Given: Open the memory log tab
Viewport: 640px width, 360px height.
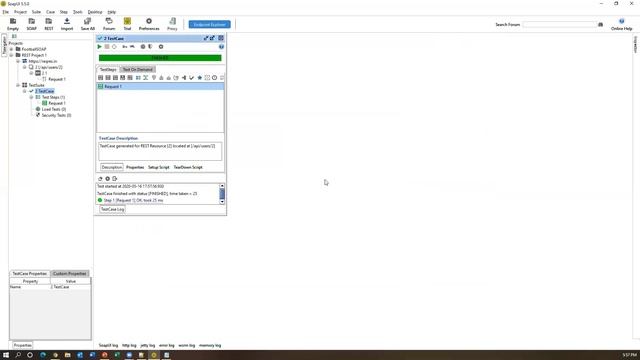Looking at the screenshot, I should pos(210,345).
